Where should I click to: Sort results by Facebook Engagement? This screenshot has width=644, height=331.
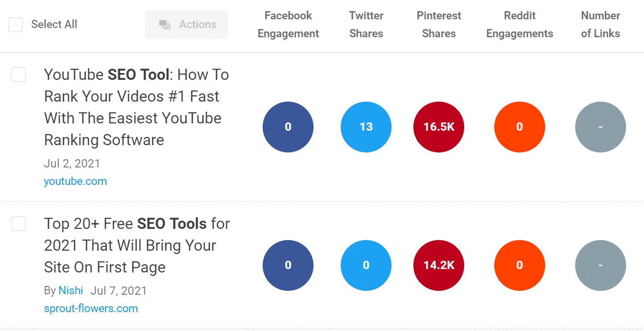[x=288, y=24]
